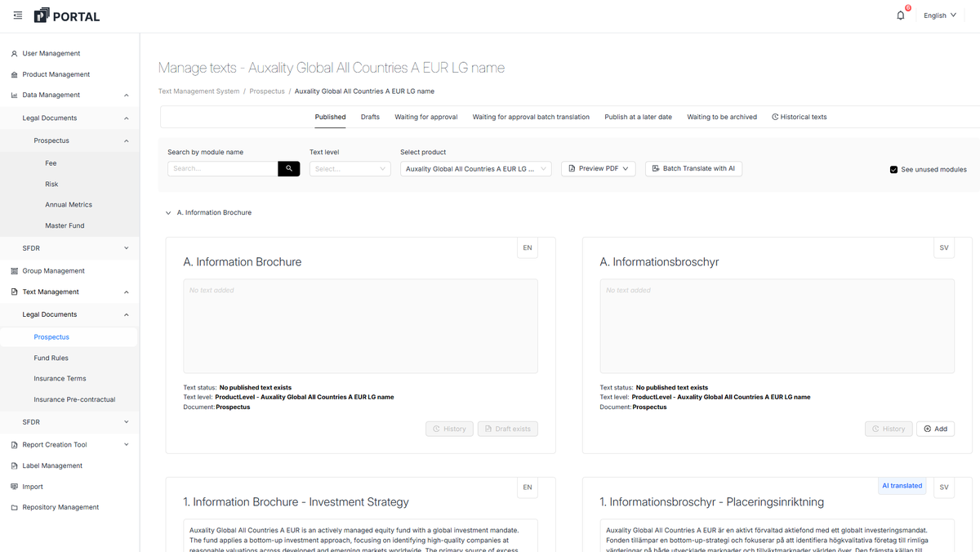
Task: Click Product Management bank icon
Action: 15,74
